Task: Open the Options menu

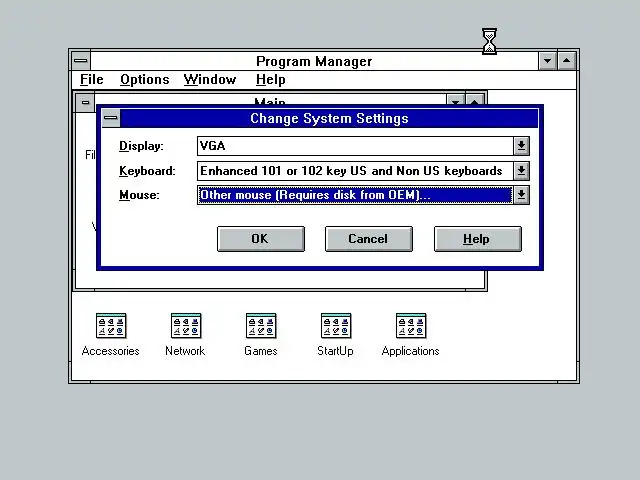Action: coord(144,79)
